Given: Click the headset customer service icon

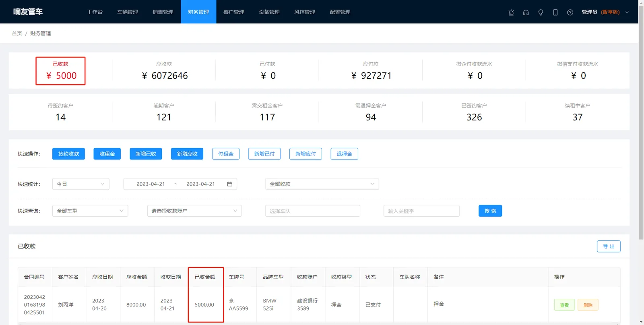Looking at the screenshot, I should pyautogui.click(x=526, y=12).
